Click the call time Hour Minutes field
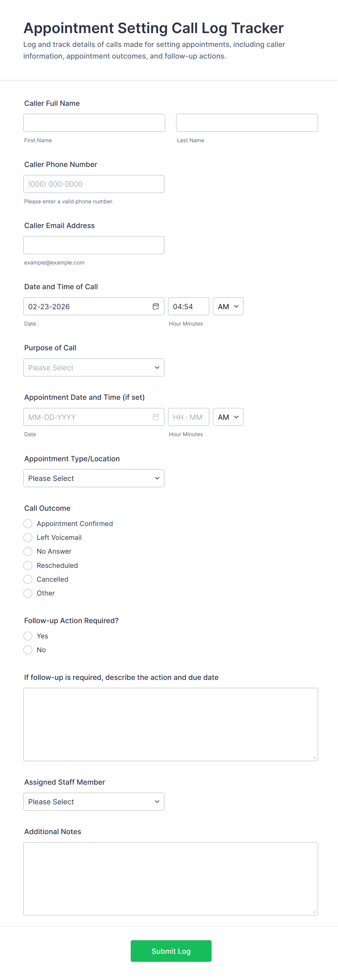 [x=188, y=307]
